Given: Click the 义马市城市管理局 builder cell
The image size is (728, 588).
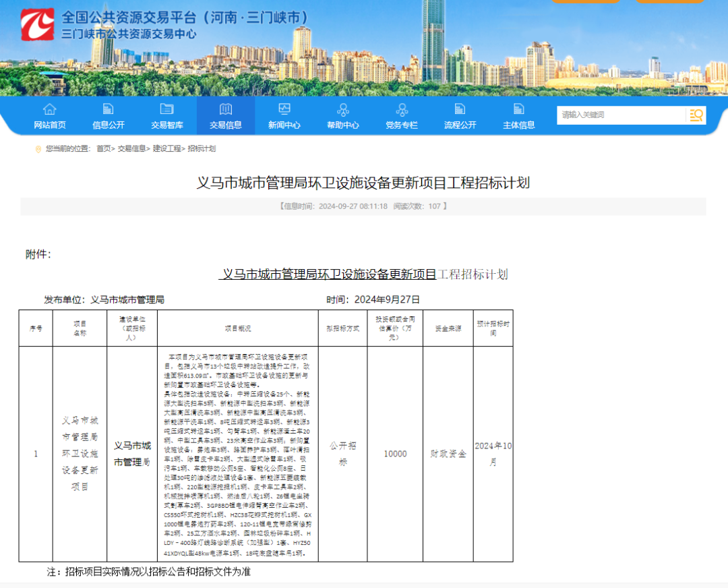Looking at the screenshot, I should click(x=132, y=454).
